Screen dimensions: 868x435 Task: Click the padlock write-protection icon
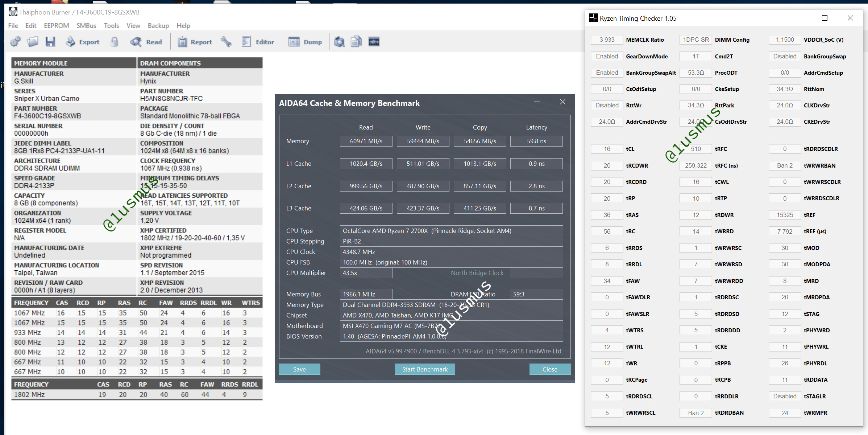pos(115,42)
